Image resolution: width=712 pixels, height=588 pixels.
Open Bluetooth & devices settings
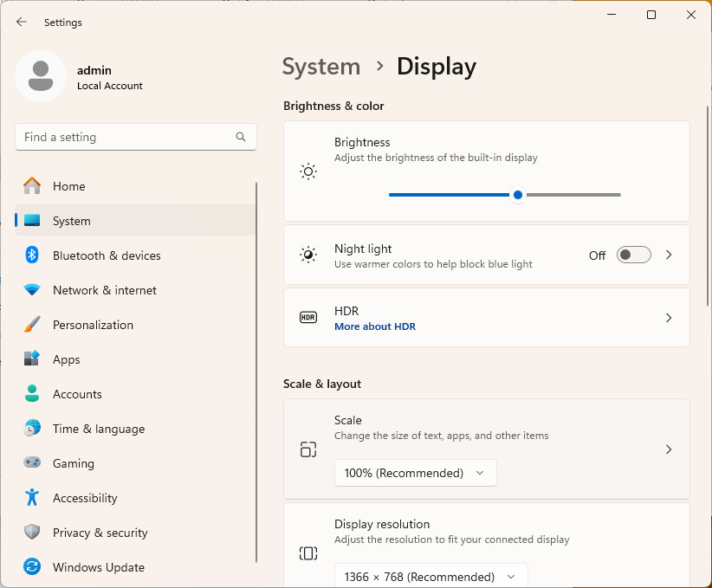135,255
